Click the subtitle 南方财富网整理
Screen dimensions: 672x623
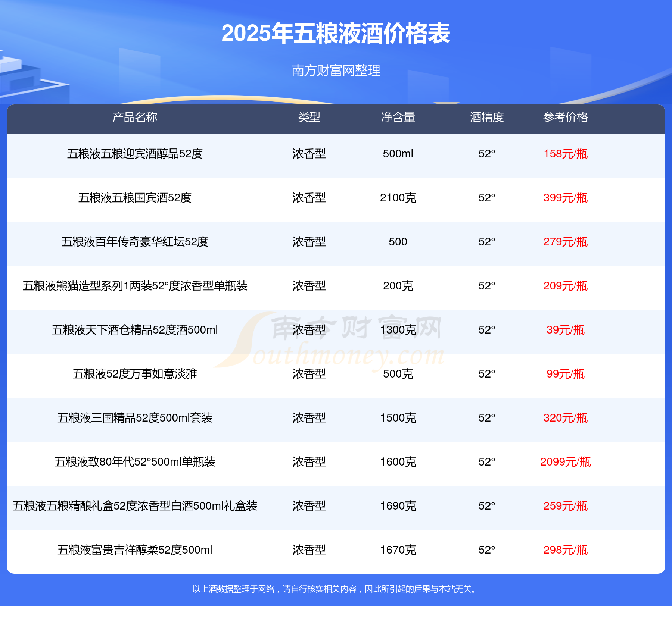pyautogui.click(x=336, y=71)
